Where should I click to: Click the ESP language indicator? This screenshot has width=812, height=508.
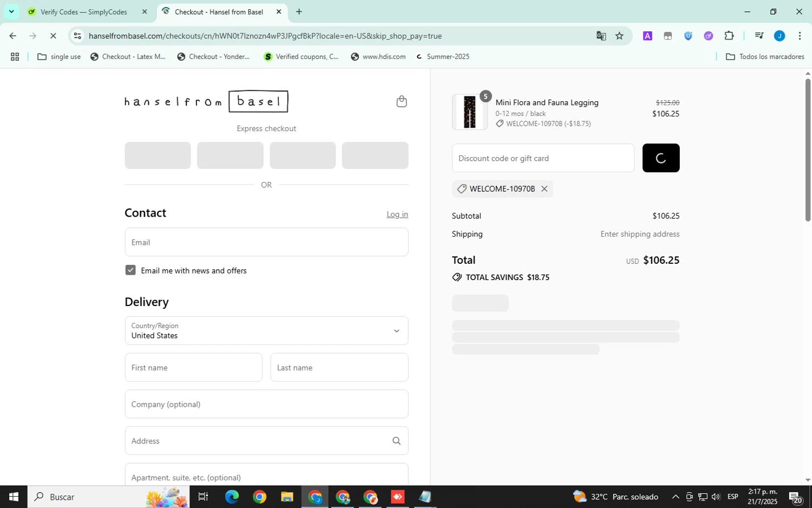[733, 497]
